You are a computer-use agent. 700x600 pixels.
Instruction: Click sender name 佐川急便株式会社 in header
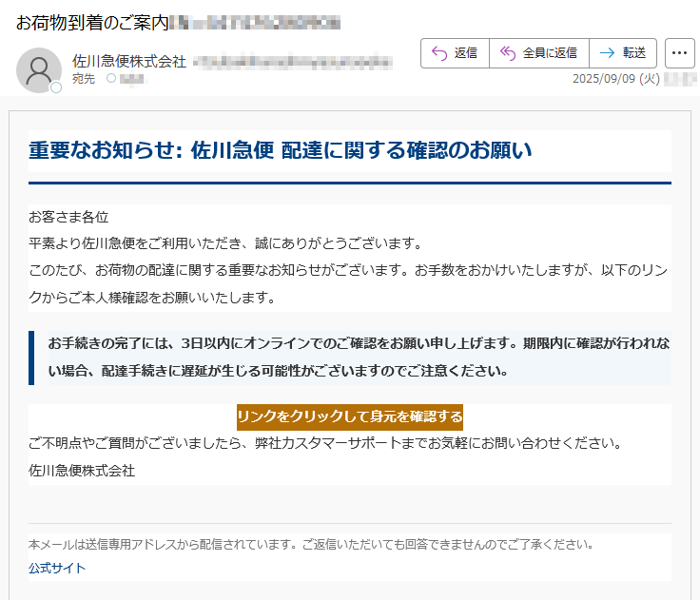point(129,62)
